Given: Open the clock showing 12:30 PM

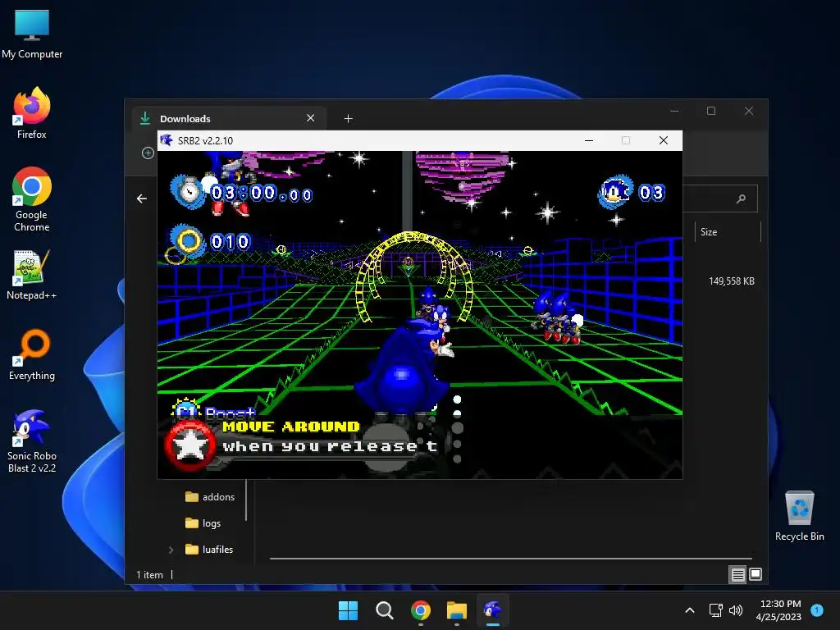Looking at the screenshot, I should pos(780,610).
